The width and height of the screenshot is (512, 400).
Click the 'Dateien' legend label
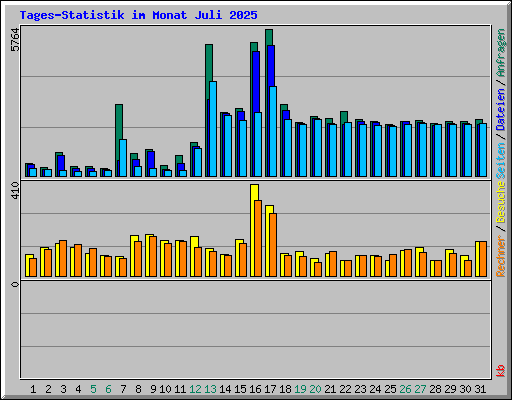pos(501,109)
